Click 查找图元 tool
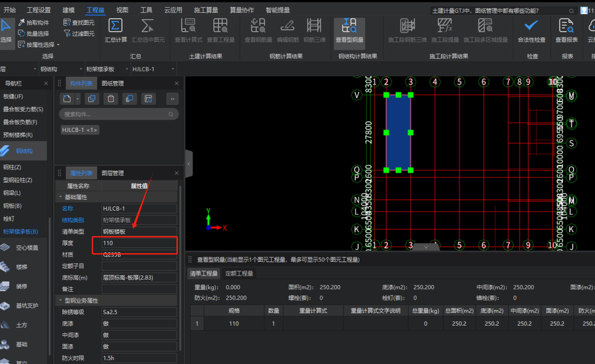 pos(79,23)
